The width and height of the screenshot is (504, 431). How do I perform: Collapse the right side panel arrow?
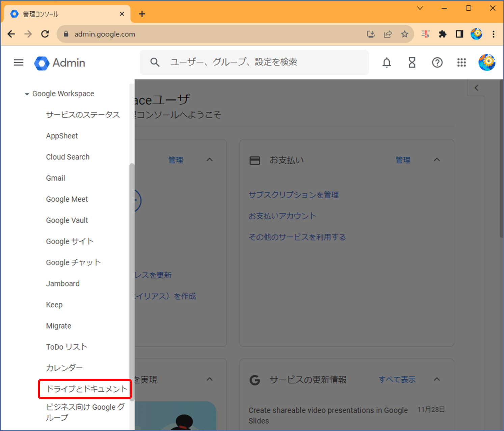click(x=476, y=88)
